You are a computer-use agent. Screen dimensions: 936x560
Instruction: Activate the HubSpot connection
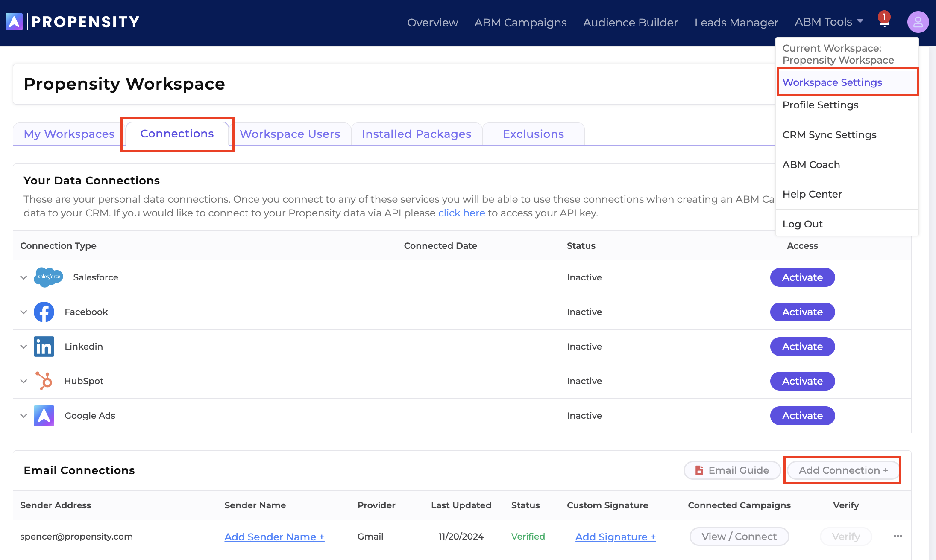[x=802, y=381]
